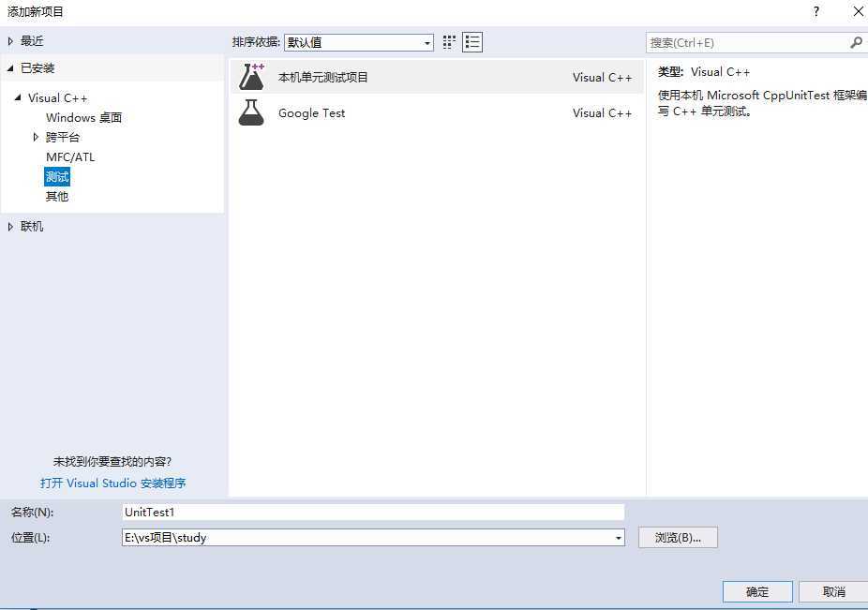The image size is (868, 610).
Task: Click the 已安装 label
Action: pos(37,68)
